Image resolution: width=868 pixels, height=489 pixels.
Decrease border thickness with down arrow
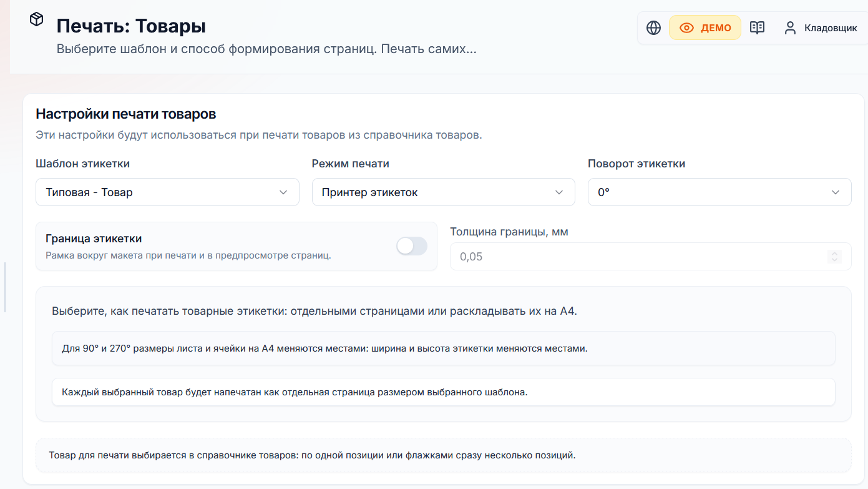click(x=835, y=260)
